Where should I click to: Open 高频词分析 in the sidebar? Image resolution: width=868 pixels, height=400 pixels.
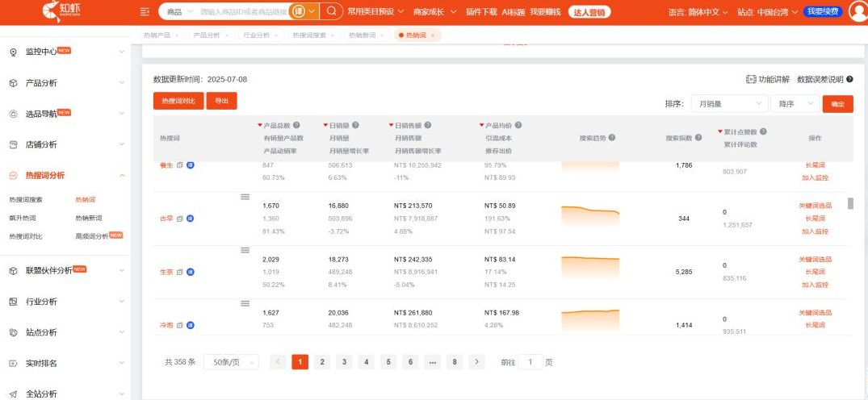pyautogui.click(x=92, y=236)
